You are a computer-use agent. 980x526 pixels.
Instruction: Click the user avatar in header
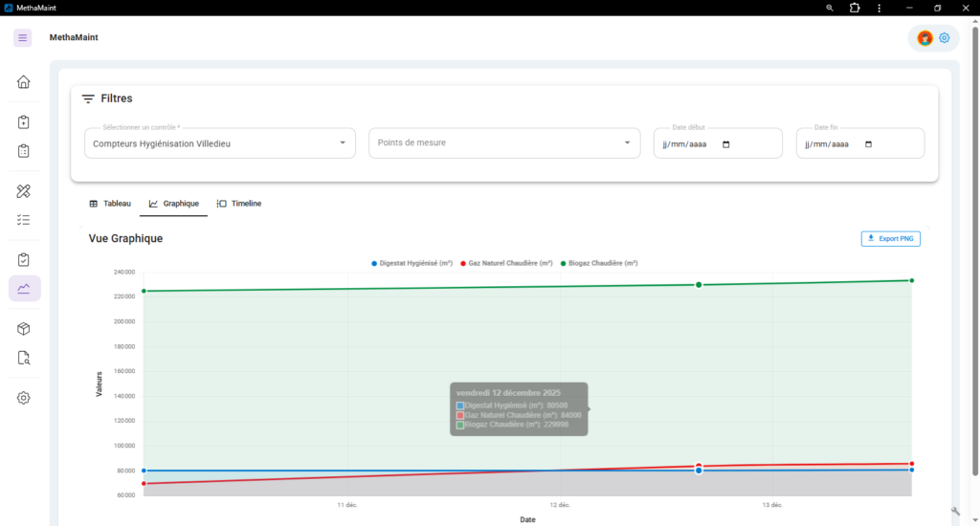[x=924, y=38]
